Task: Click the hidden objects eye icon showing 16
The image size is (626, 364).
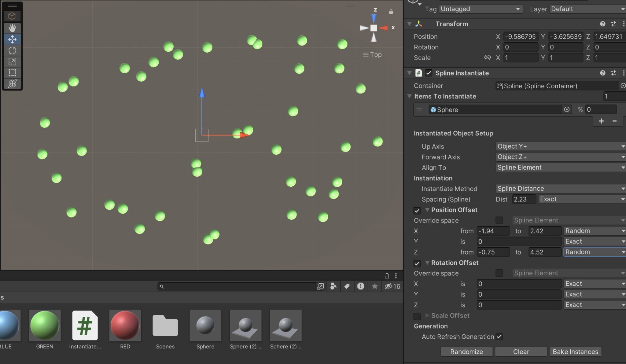Action: [392, 286]
